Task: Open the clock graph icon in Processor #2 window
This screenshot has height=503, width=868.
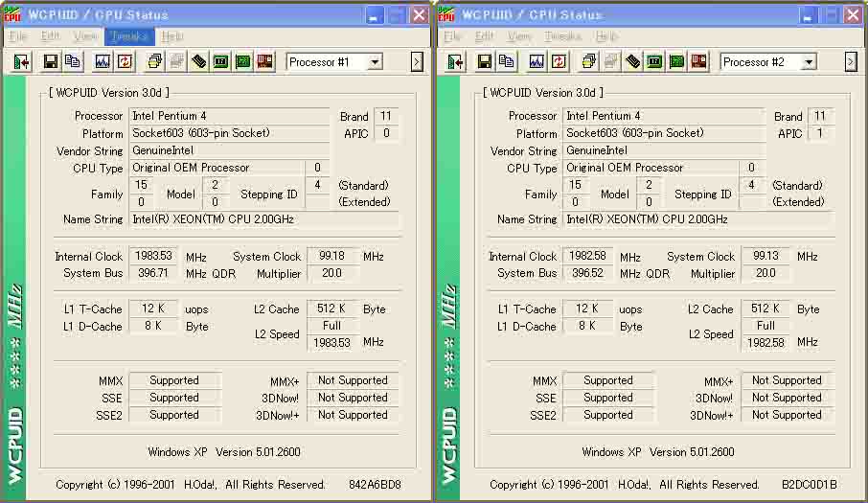Action: 537,61
